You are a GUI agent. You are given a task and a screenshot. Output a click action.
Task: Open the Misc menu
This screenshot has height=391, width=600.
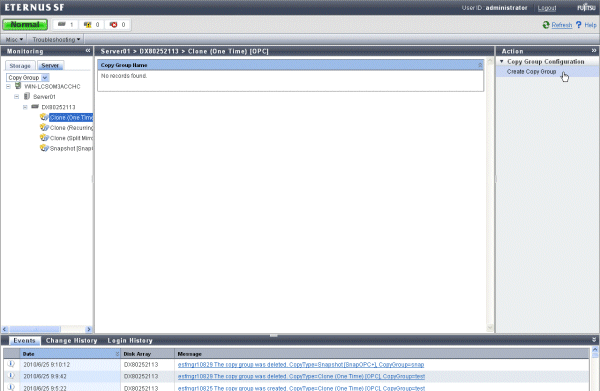pos(14,39)
